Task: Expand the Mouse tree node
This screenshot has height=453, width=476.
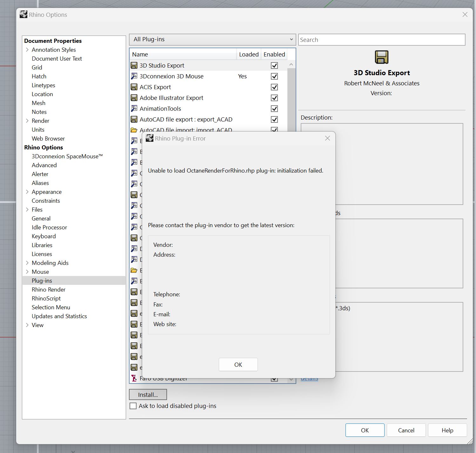Action: point(27,272)
